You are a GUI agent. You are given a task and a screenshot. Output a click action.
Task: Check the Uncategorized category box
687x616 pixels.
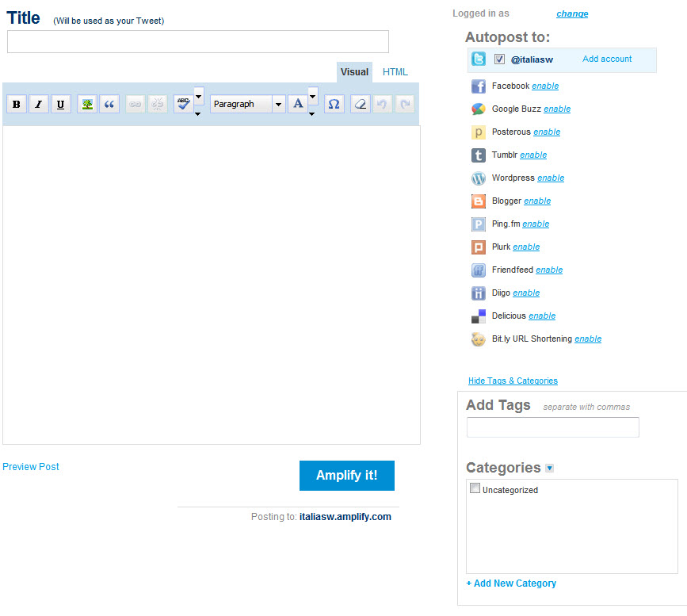475,488
